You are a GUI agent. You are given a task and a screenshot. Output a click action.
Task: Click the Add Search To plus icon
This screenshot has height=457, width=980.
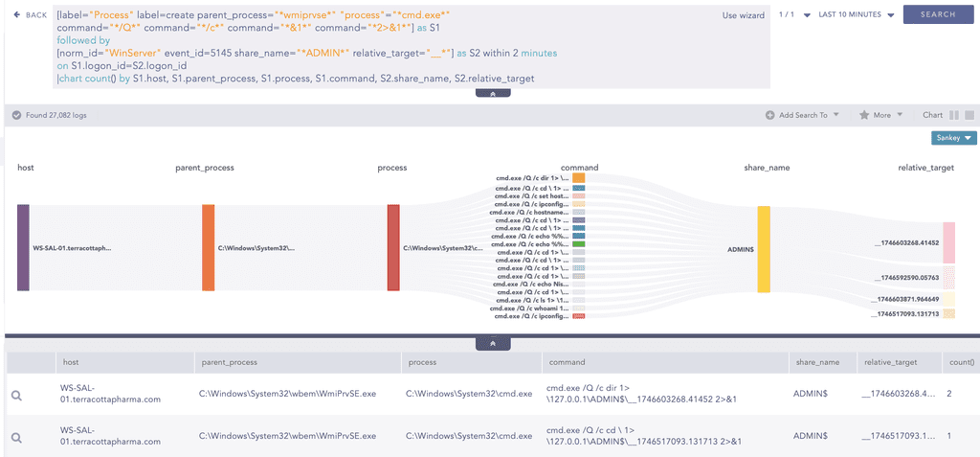click(770, 115)
